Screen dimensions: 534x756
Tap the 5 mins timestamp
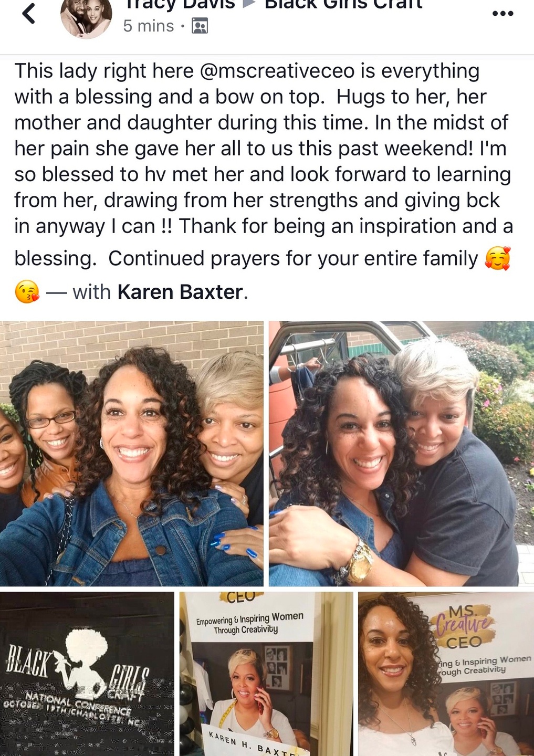click(148, 26)
